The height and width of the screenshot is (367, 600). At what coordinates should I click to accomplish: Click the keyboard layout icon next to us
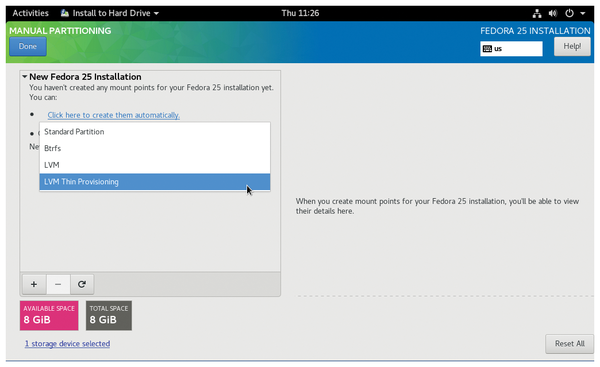[x=487, y=49]
